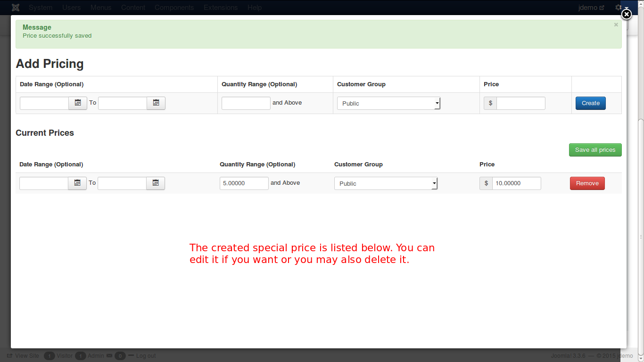The height and width of the screenshot is (362, 644).
Task: Click the page vertical scrollbar
Action: point(640,236)
